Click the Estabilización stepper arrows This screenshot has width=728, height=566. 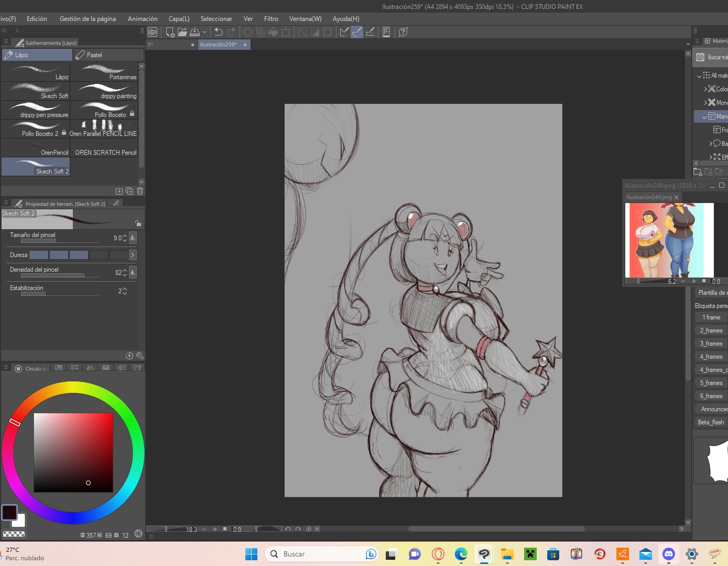click(x=125, y=291)
